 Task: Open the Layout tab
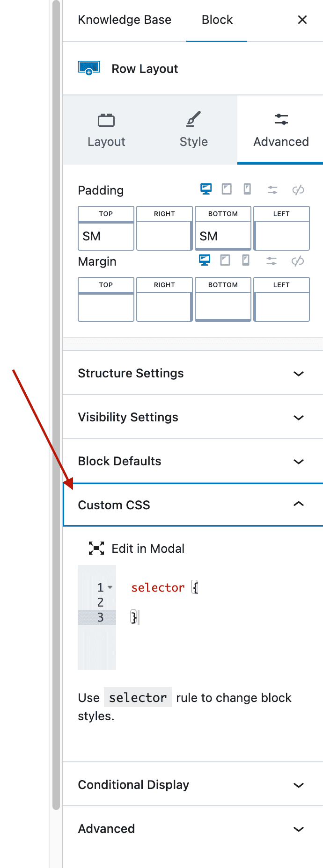[x=106, y=130]
